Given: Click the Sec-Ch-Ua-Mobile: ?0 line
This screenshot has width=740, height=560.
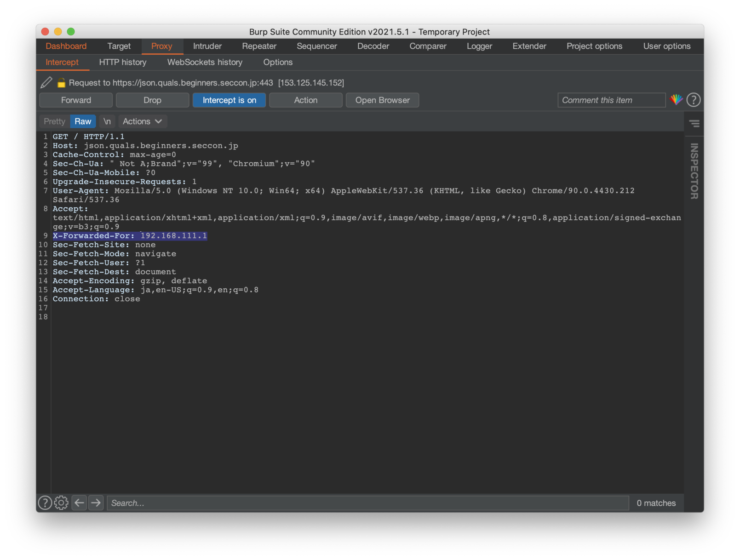Looking at the screenshot, I should pyautogui.click(x=104, y=173).
